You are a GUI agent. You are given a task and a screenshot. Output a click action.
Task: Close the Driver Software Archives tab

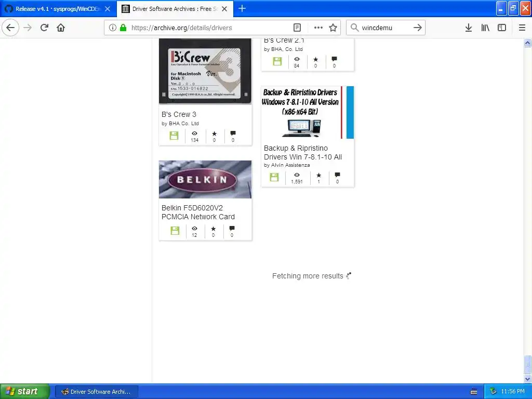(224, 9)
